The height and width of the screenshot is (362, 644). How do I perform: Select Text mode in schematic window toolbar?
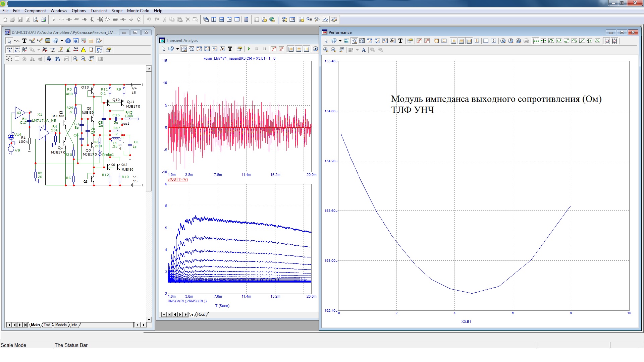(24, 41)
